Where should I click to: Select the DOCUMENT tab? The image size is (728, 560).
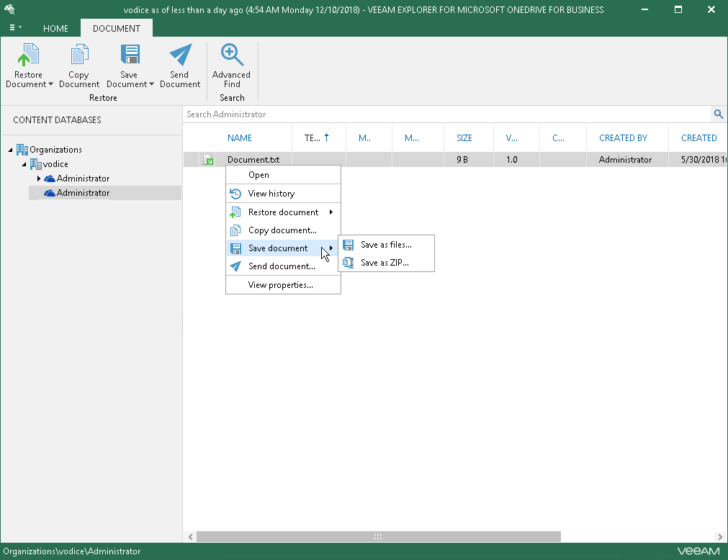pyautogui.click(x=117, y=28)
